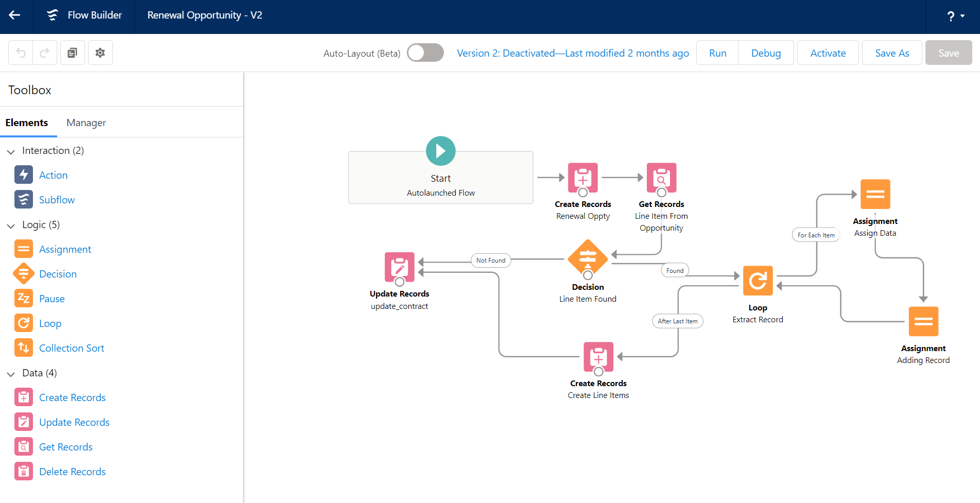Collapse the Interaction (2) section
980x503 pixels.
click(x=11, y=151)
